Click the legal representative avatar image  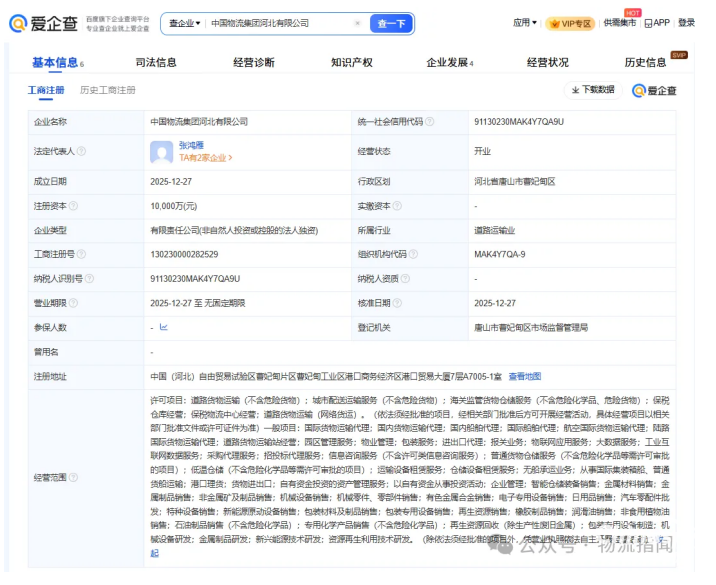pos(162,152)
